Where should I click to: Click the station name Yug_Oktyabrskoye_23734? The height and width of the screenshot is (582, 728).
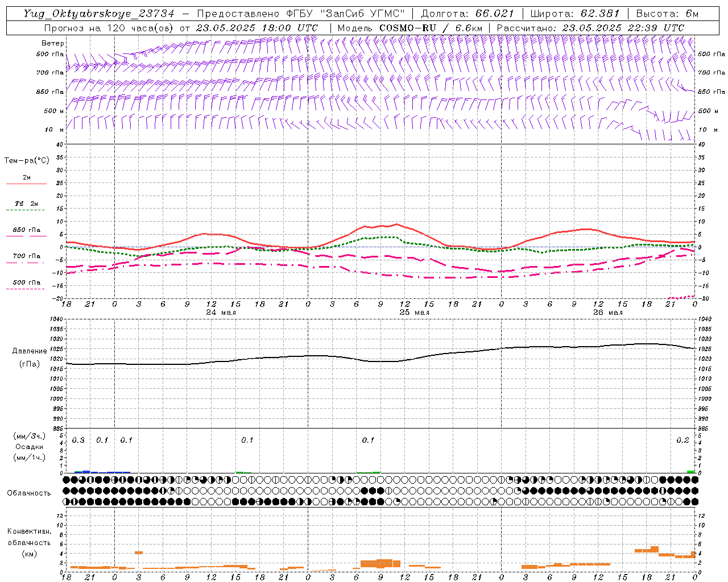click(99, 14)
